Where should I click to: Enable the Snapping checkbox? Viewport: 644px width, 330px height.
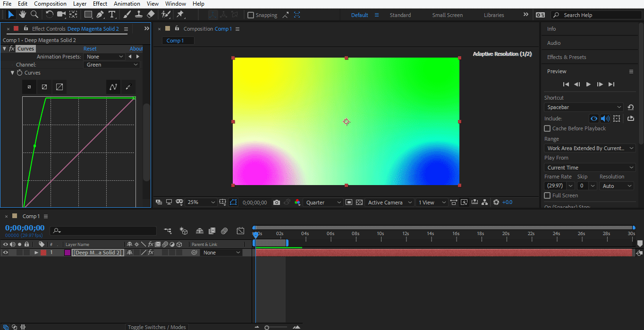(x=251, y=15)
